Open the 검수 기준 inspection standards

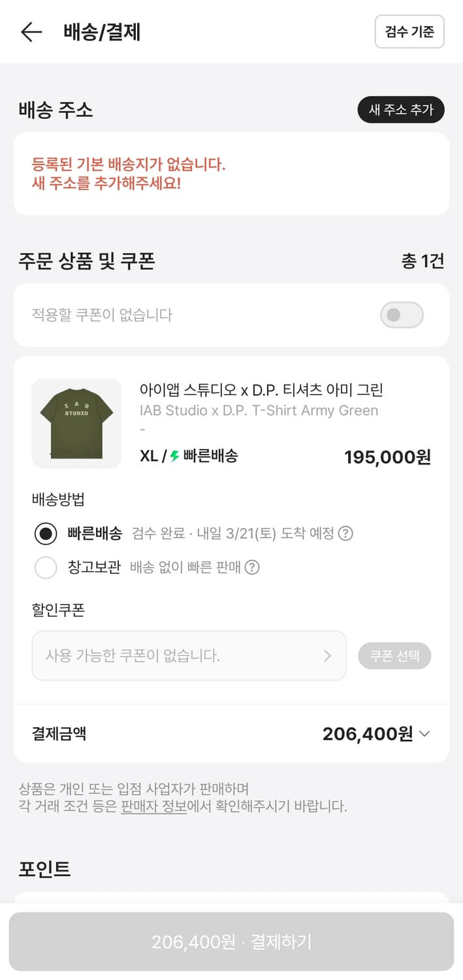(409, 31)
